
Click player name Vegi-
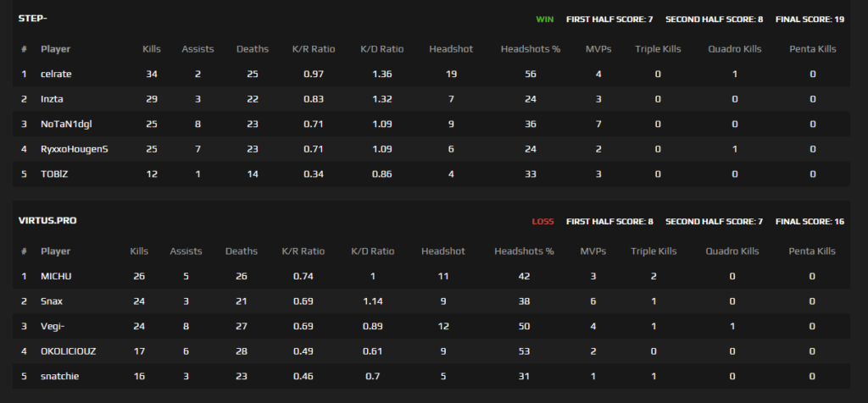point(53,326)
